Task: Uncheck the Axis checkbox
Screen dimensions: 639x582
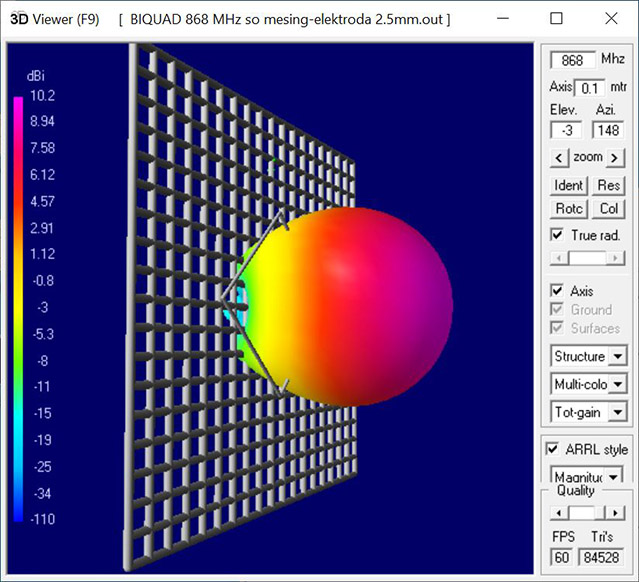Action: (x=558, y=291)
